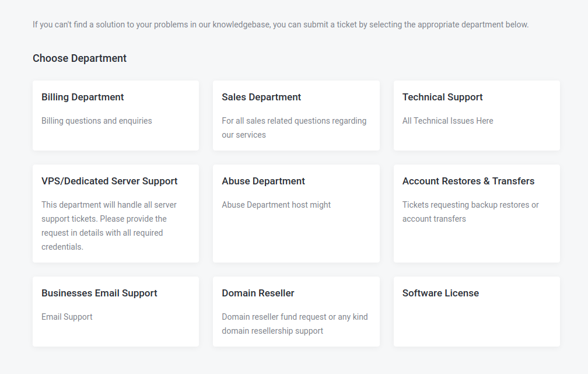Image resolution: width=588 pixels, height=374 pixels.
Task: Choose Businesses Email Support department
Action: click(116, 312)
